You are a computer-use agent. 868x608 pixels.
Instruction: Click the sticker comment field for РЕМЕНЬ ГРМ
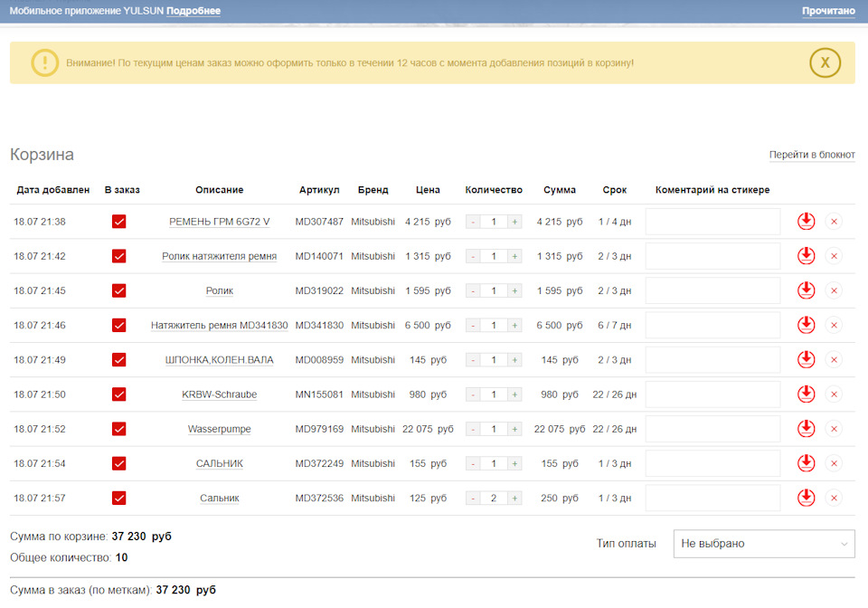point(713,222)
